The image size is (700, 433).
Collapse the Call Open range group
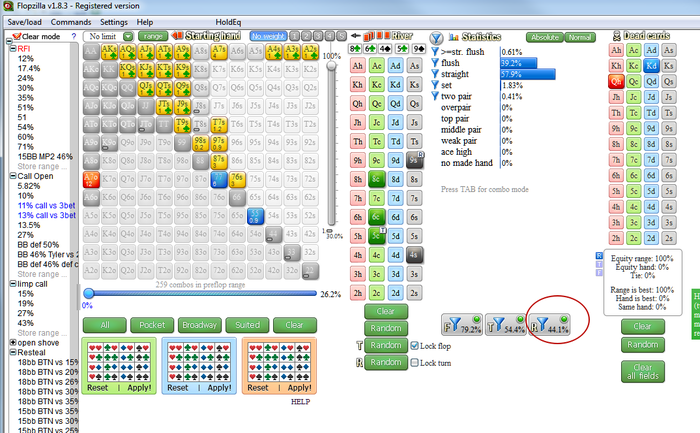click(13, 176)
